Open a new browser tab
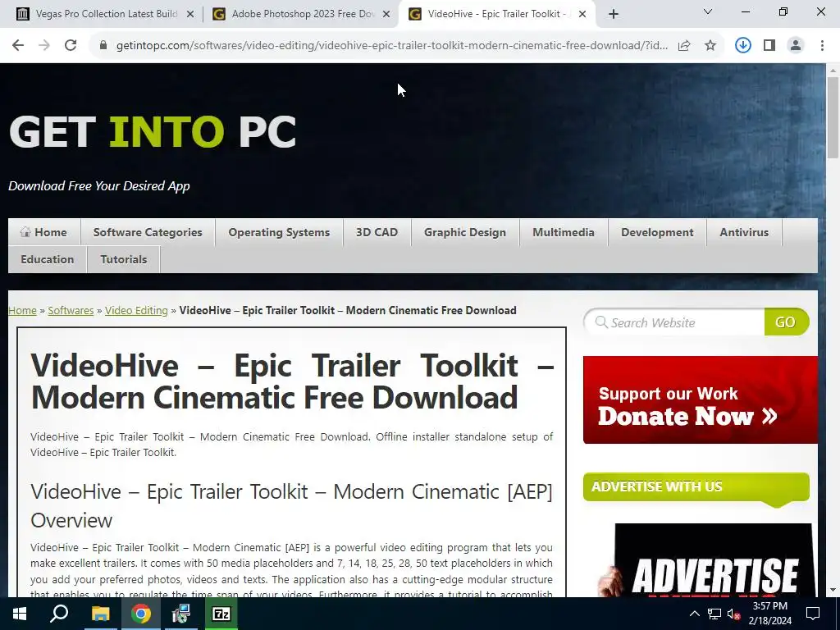The height and width of the screenshot is (630, 840). (614, 14)
